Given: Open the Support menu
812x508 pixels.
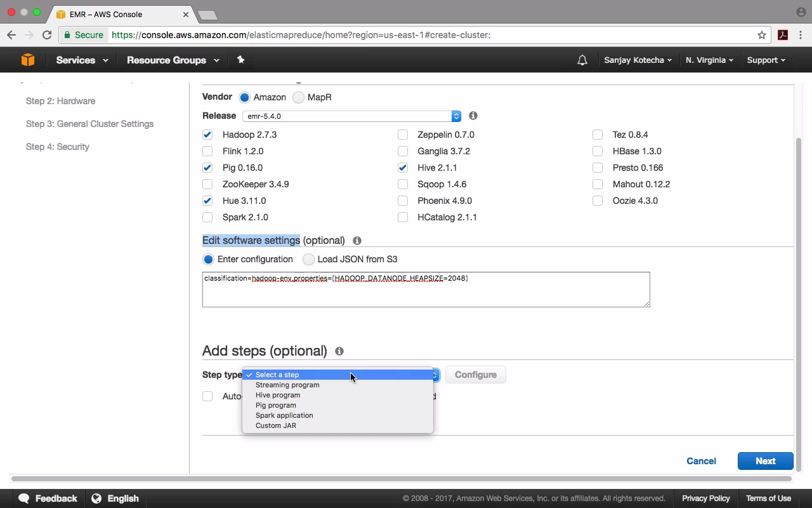Looking at the screenshot, I should (766, 60).
